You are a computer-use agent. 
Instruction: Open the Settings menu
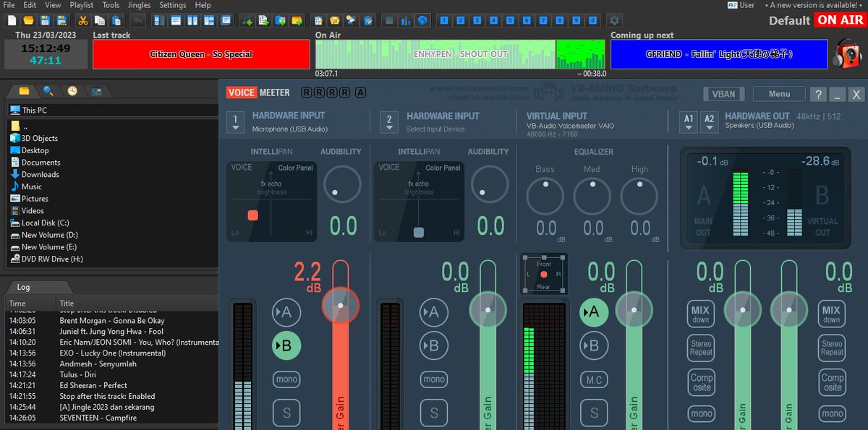(x=173, y=5)
